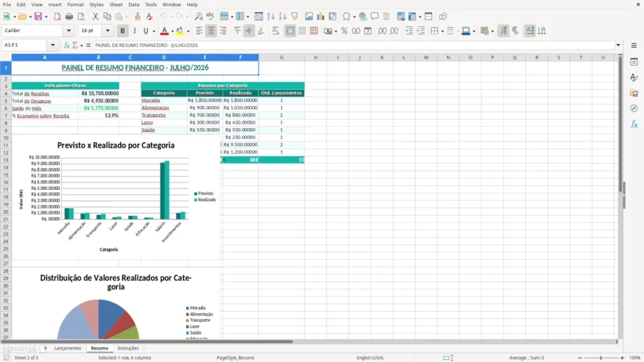Open the Borders dropdown arrow

[442, 31]
